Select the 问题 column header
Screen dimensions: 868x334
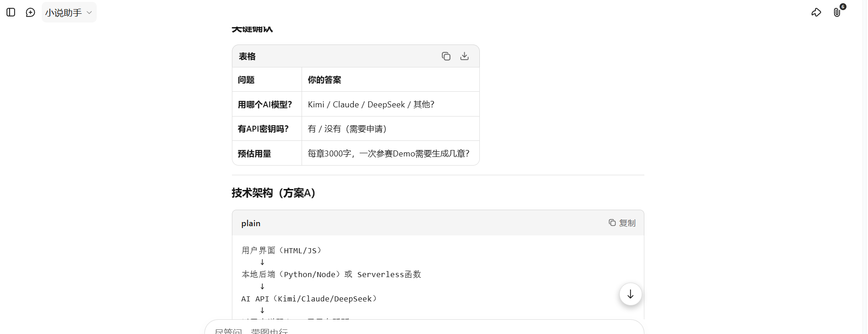[x=246, y=80]
